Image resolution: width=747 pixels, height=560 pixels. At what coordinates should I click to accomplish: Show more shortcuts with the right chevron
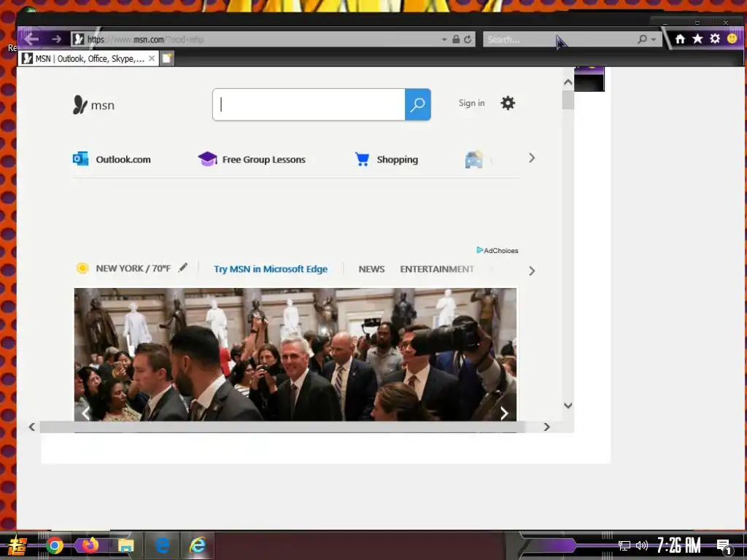(x=532, y=158)
